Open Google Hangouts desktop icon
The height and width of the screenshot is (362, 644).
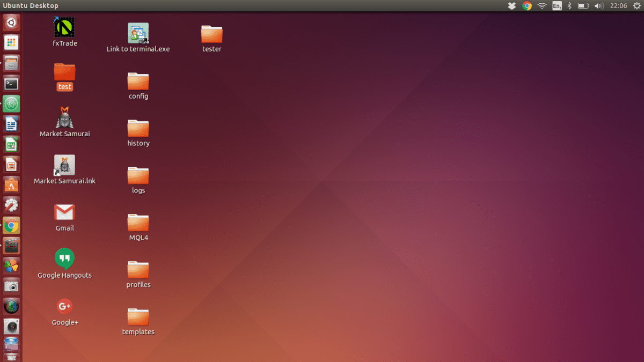(x=64, y=259)
